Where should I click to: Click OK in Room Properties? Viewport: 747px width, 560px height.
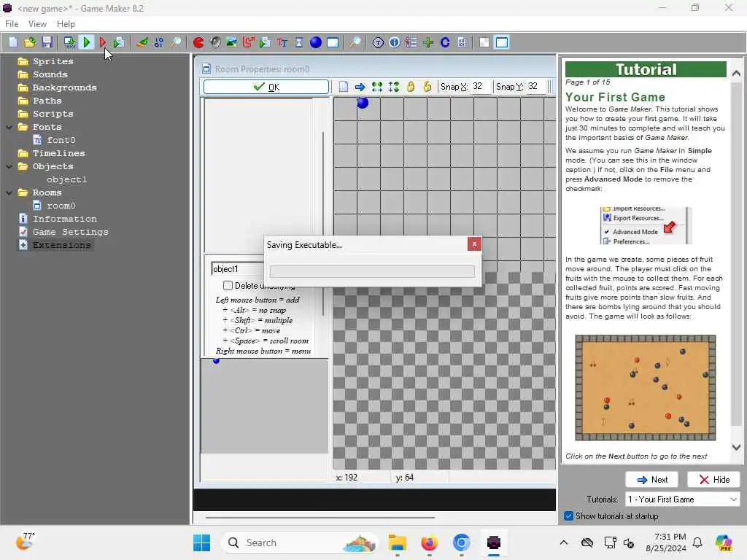pos(266,87)
